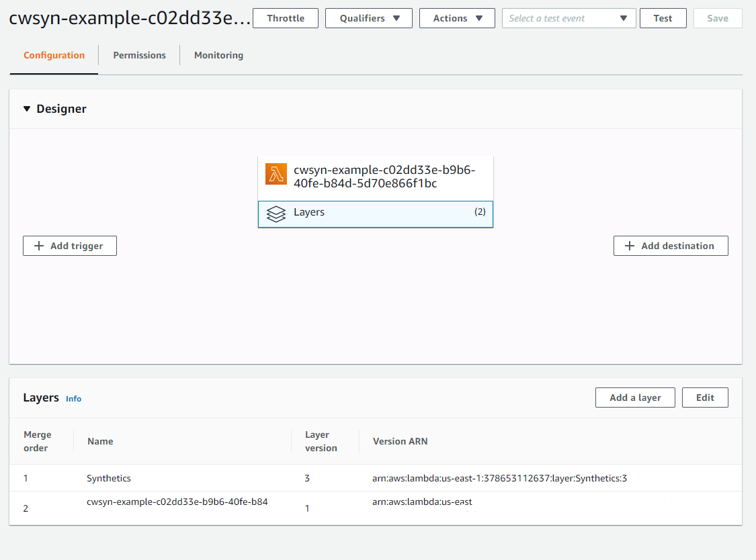The width and height of the screenshot is (756, 560).
Task: Click the Edit layers button
Action: (x=705, y=398)
